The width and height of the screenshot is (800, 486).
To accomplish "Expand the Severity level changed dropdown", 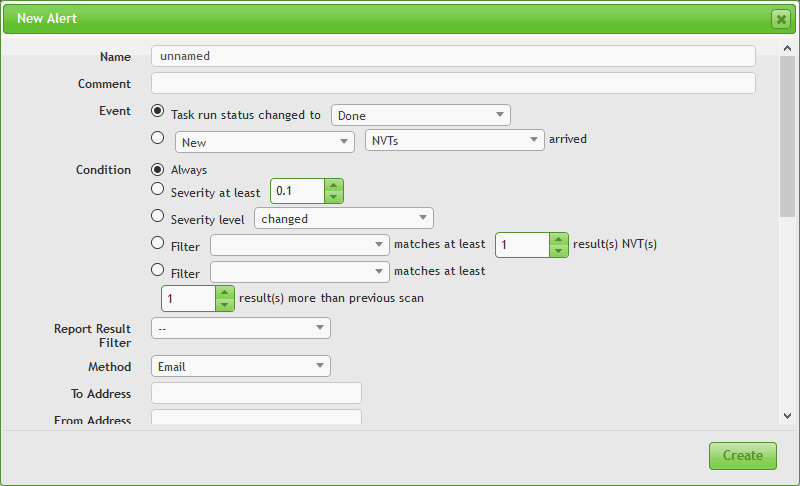I will (343, 218).
